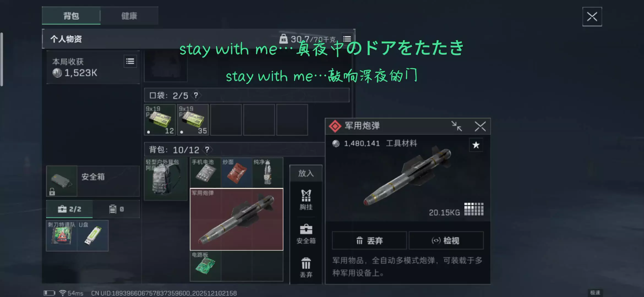The height and width of the screenshot is (297, 644).
Task: Select the 手机电池 item slot
Action: point(205,173)
